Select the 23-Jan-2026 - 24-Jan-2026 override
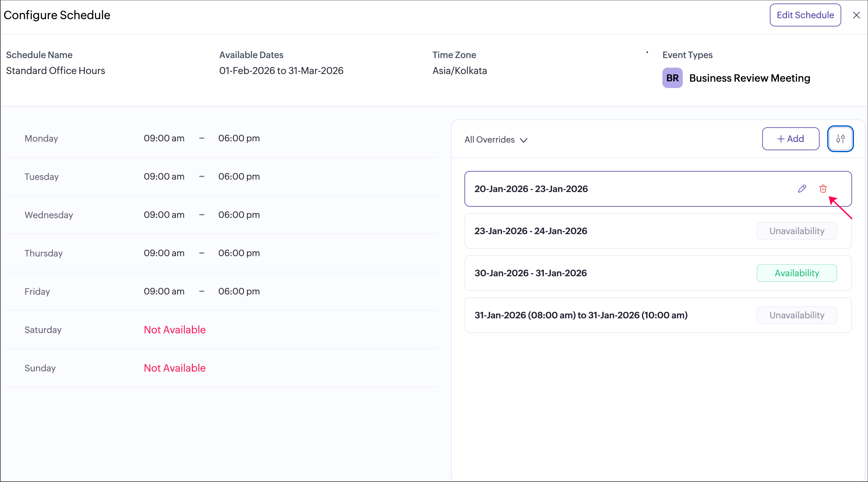 click(531, 231)
